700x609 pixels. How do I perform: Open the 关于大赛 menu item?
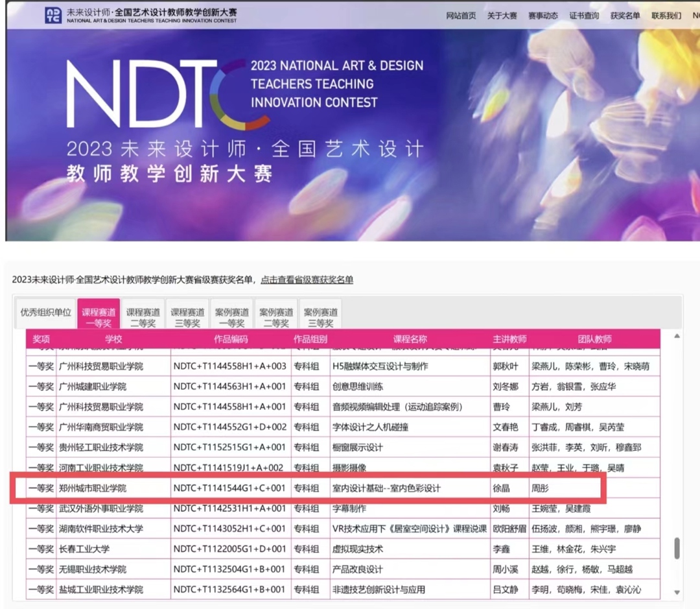[x=504, y=16]
